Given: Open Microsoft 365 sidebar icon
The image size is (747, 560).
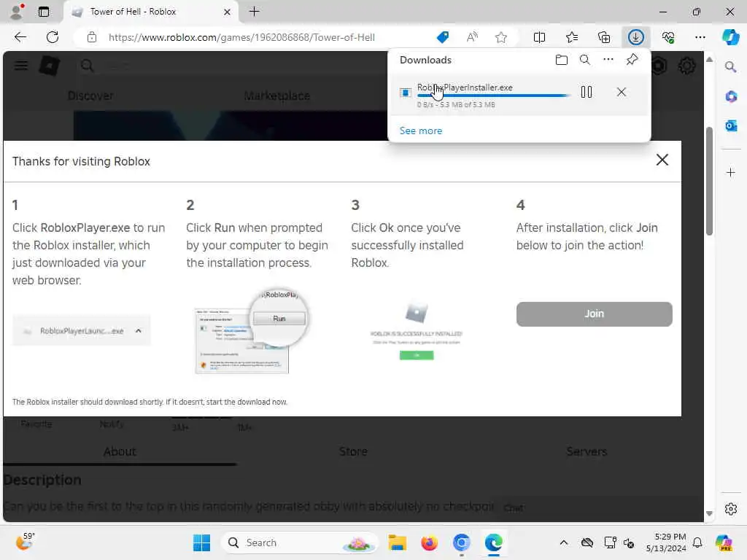Looking at the screenshot, I should [x=731, y=97].
